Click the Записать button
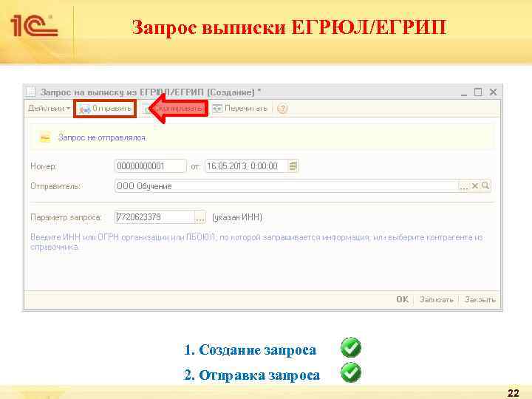This screenshot has height=399, width=532. (437, 299)
